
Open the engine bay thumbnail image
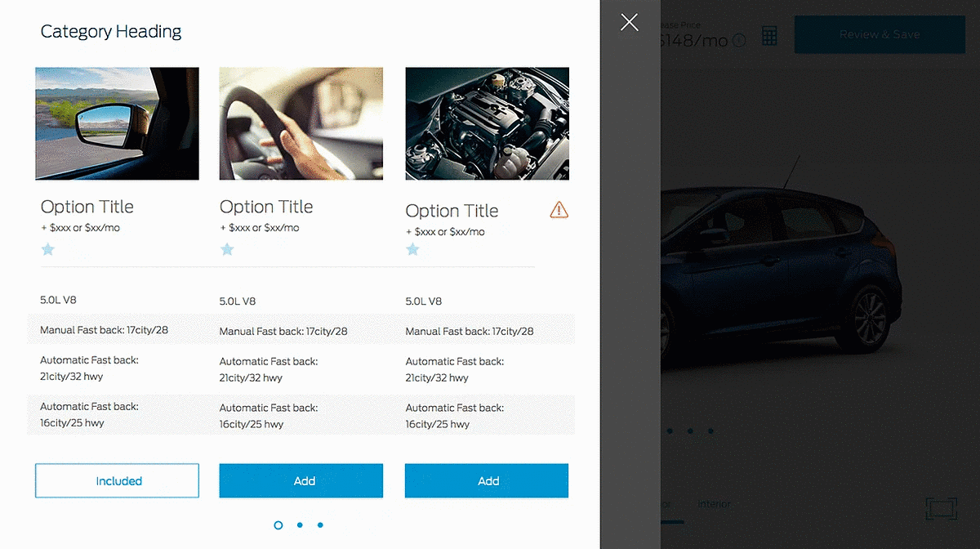[487, 123]
